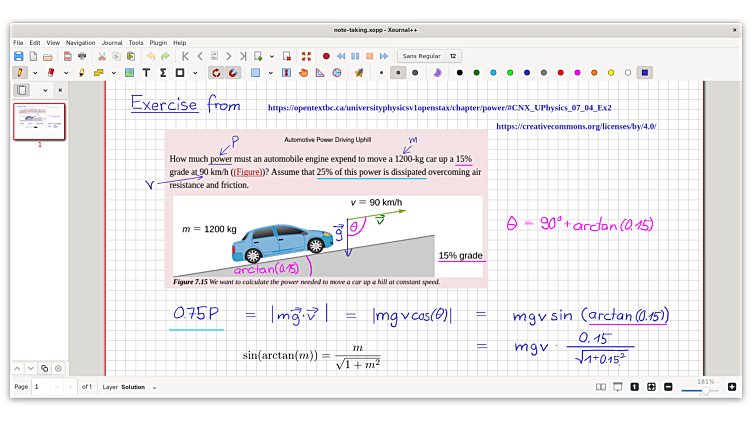752x423 pixels.
Task: Click the Save document icon
Action: (x=18, y=56)
